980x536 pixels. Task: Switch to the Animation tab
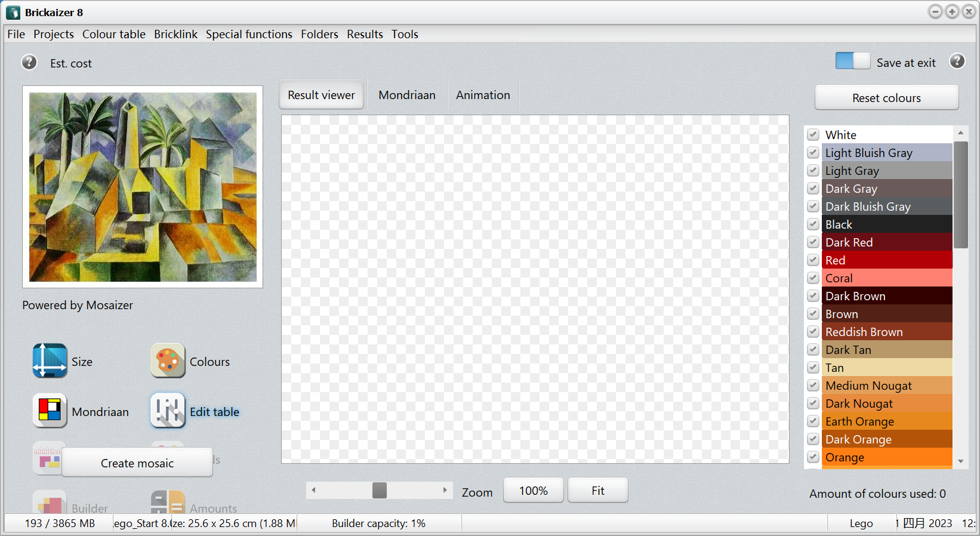point(483,95)
